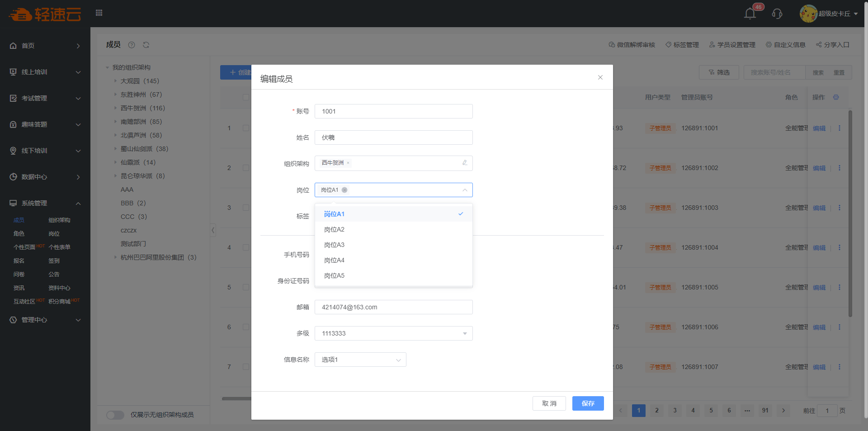Open 首页 in sidebar
This screenshot has height=431, width=868.
point(45,46)
